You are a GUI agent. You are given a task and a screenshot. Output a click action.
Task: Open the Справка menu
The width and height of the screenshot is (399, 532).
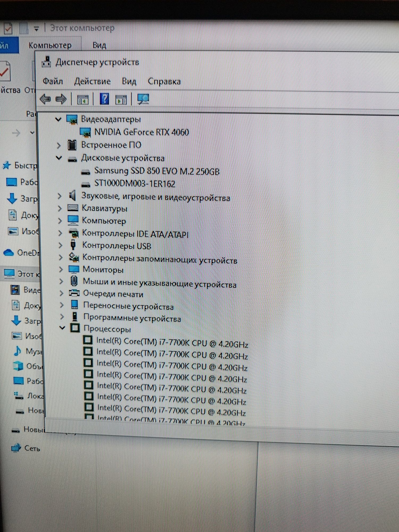[x=164, y=81]
